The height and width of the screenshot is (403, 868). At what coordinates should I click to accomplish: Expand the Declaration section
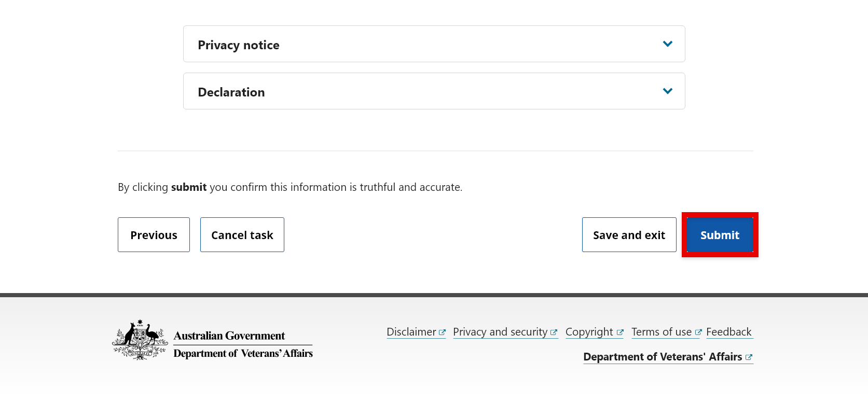[434, 91]
